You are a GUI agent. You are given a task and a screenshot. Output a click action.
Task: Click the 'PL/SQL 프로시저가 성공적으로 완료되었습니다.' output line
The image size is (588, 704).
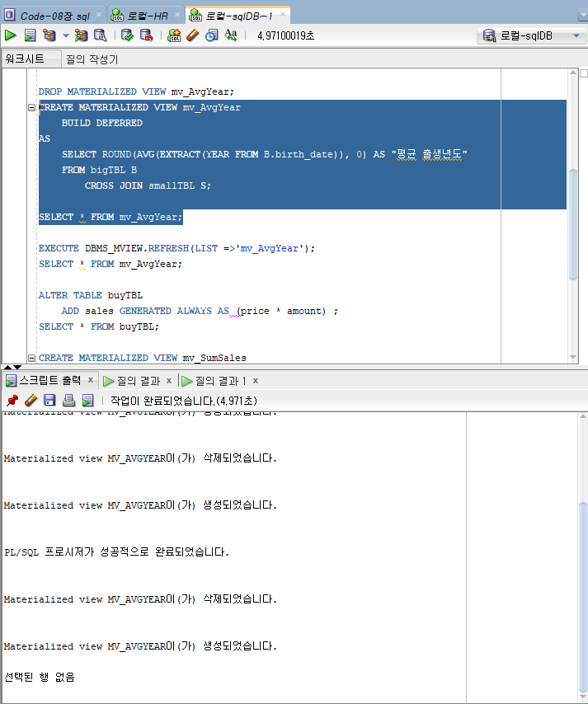point(117,551)
